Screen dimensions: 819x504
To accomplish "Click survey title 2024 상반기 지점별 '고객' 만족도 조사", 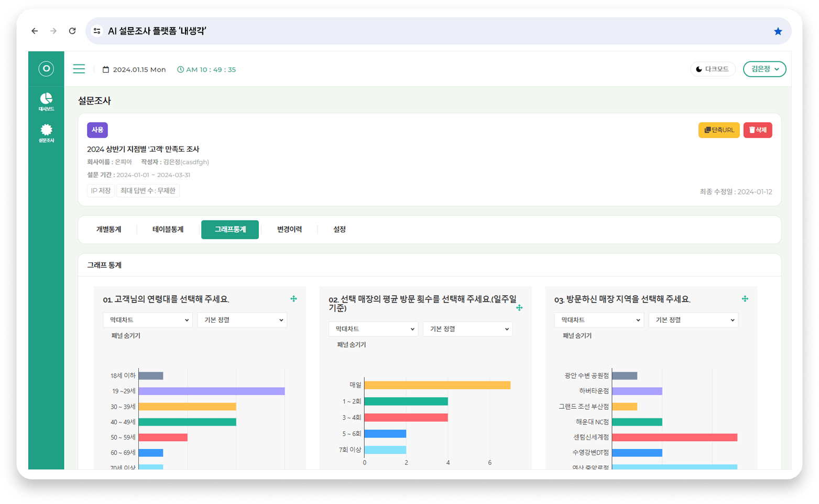I will pyautogui.click(x=143, y=149).
